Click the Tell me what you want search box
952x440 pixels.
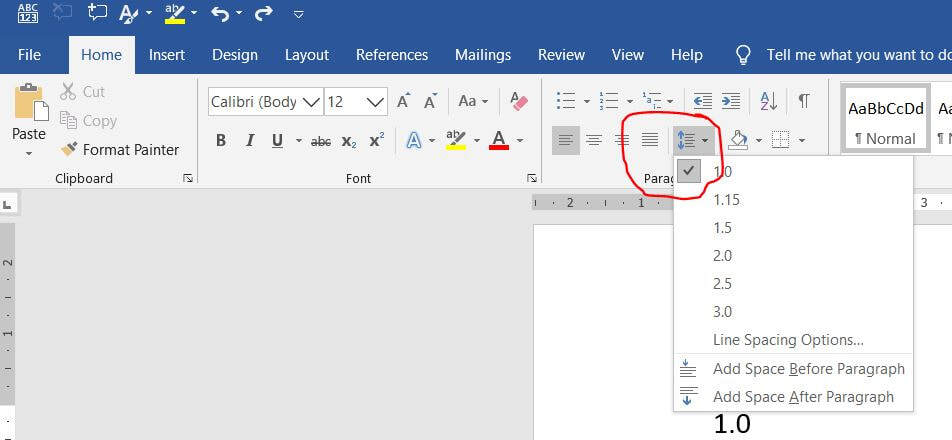click(857, 55)
